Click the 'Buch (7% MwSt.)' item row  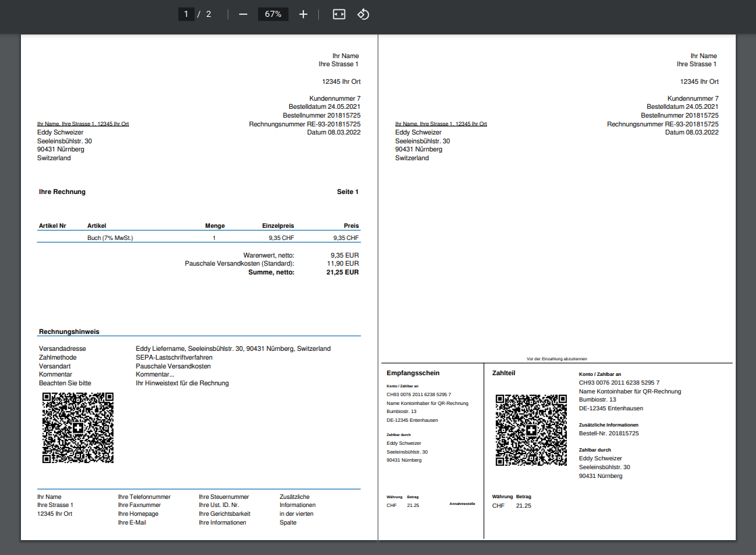(198, 238)
